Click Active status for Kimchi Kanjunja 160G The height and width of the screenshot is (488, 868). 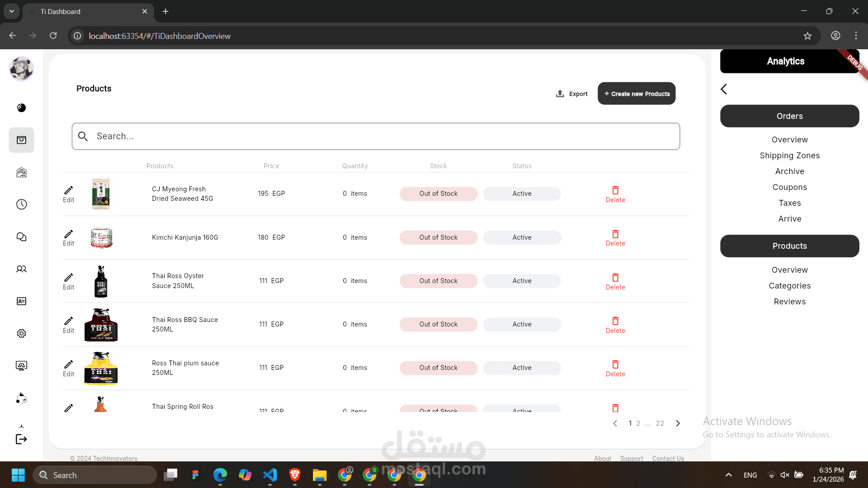pos(522,237)
